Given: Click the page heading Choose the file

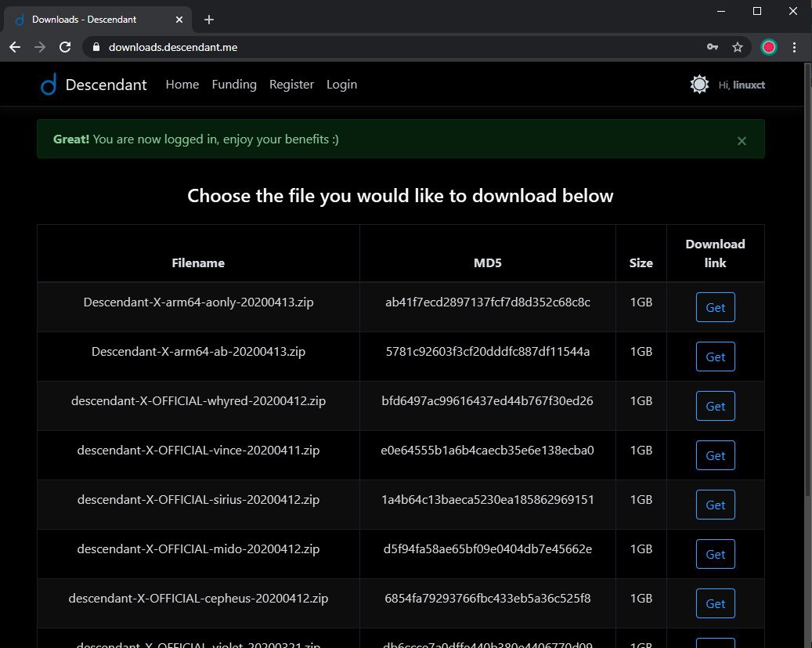Looking at the screenshot, I should [x=400, y=196].
